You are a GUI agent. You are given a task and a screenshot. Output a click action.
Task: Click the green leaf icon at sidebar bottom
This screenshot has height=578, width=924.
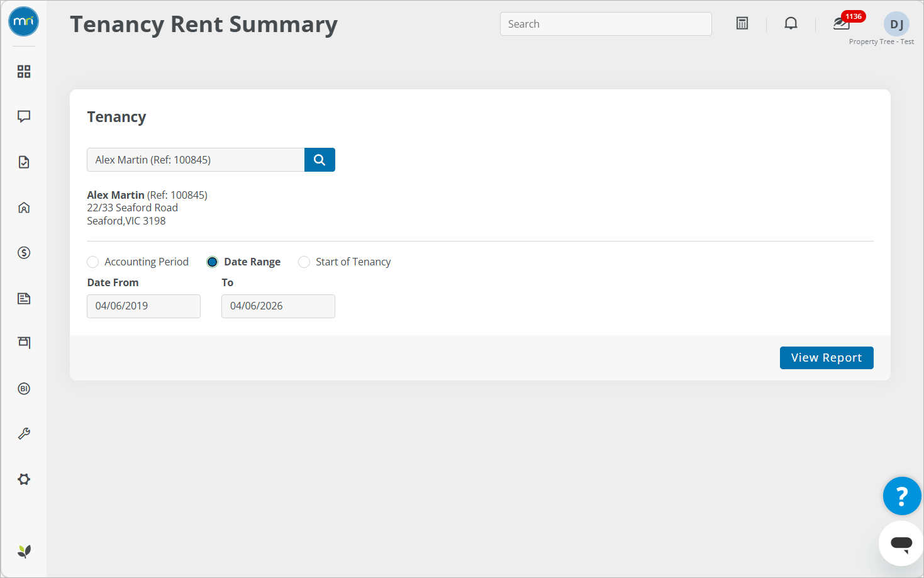pos(24,552)
